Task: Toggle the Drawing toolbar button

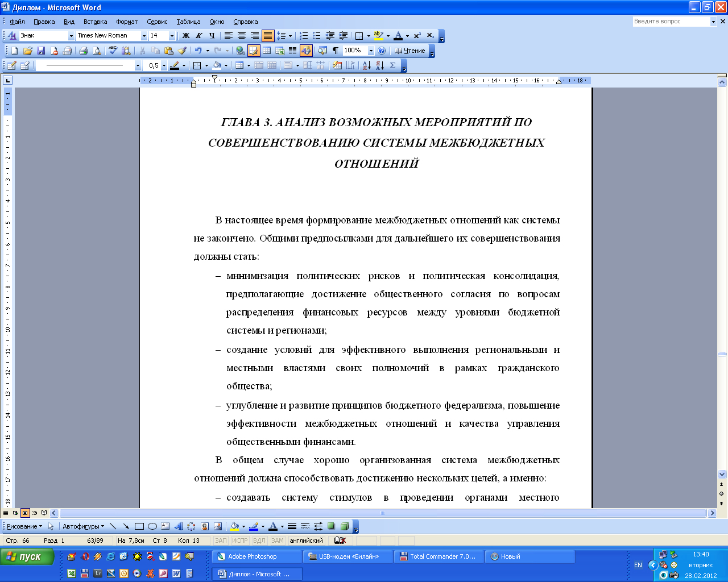Action: (x=306, y=51)
